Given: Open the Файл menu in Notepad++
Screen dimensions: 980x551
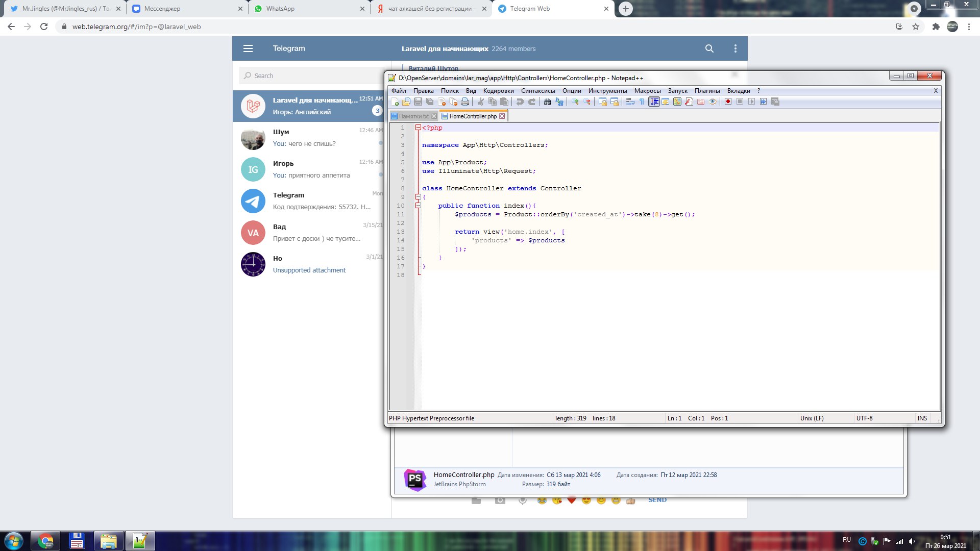Looking at the screenshot, I should point(399,91).
